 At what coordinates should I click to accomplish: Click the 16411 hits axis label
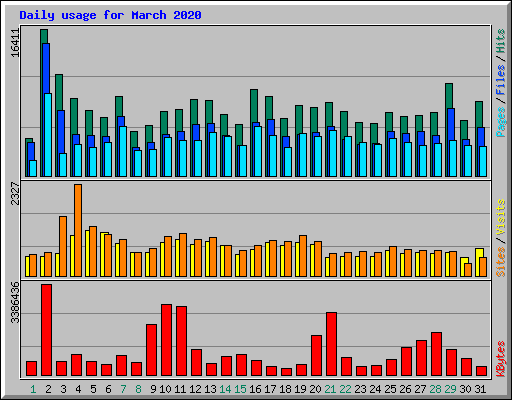[15, 43]
